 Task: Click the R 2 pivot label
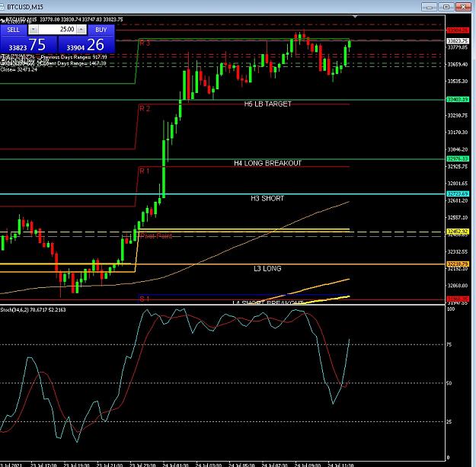tap(145, 108)
